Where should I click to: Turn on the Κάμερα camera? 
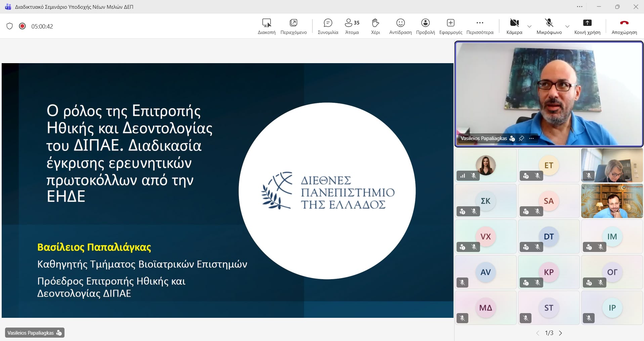(514, 26)
